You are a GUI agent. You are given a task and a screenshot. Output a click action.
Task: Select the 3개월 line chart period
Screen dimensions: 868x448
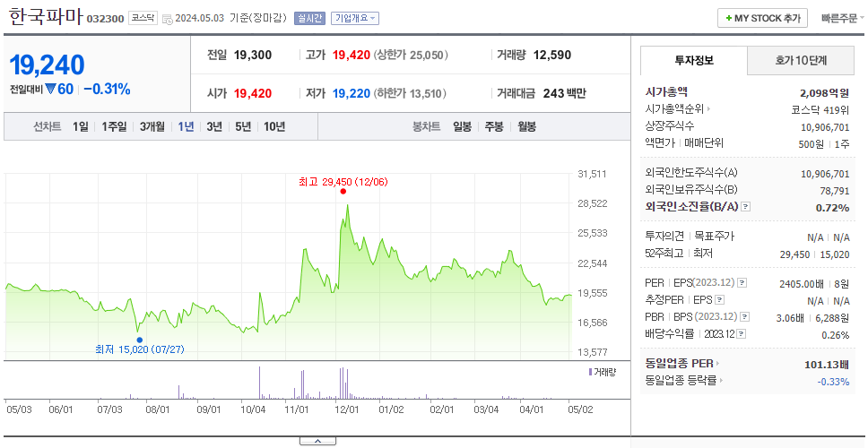point(152,126)
